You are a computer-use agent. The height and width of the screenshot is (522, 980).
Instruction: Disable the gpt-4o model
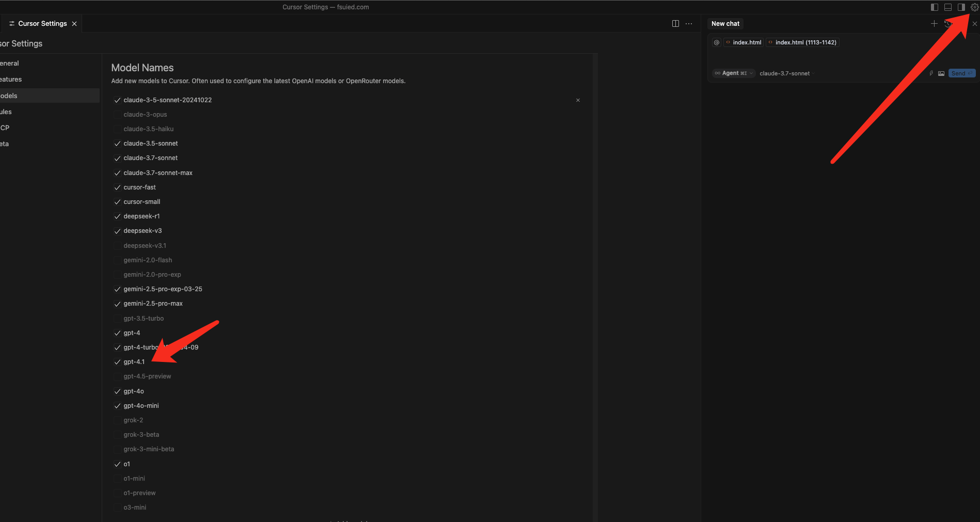tap(117, 391)
